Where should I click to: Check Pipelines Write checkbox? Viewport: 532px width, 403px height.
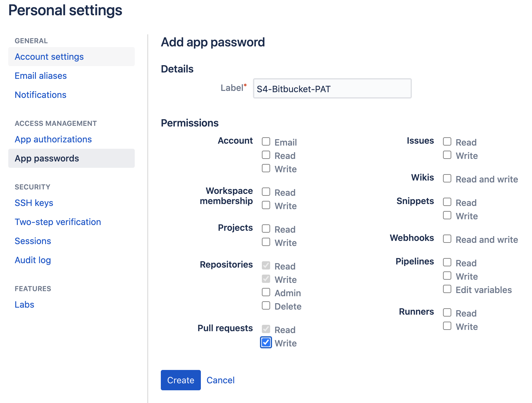[447, 276]
